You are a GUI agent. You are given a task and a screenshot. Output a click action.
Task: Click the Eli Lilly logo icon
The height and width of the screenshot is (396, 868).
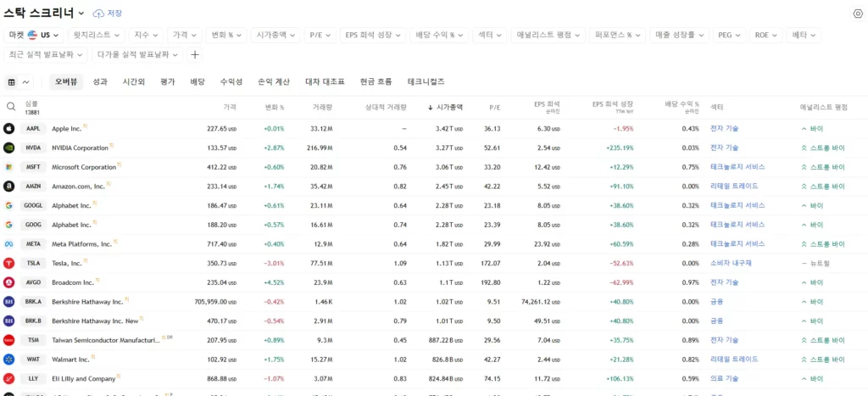click(8, 379)
